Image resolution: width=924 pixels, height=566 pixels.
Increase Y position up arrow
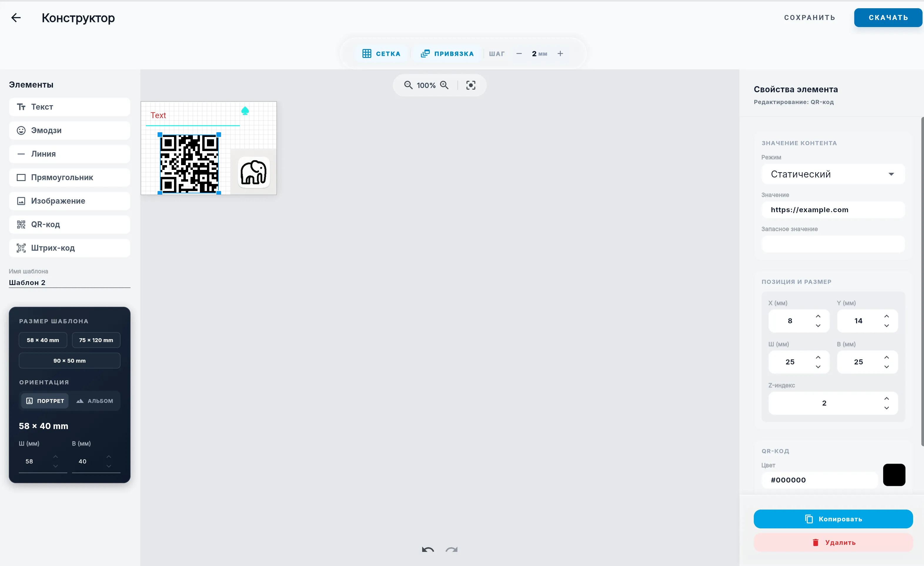(x=886, y=316)
